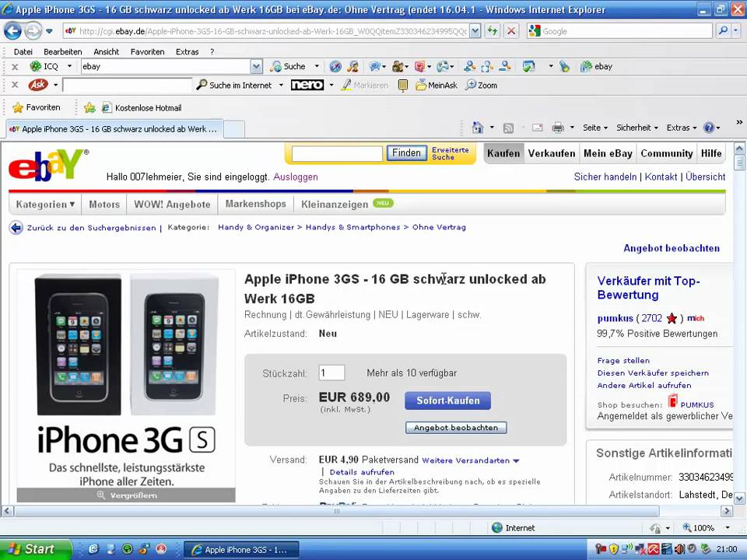This screenshot has height=560, width=747.
Task: Click the red Avira umbrella tray icon
Action: (653, 549)
